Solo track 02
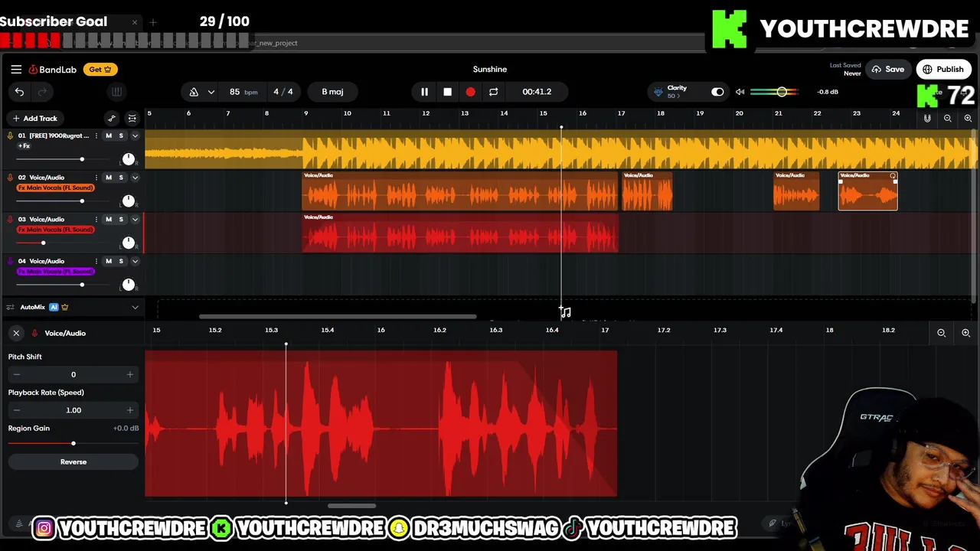980x551 pixels. point(120,178)
